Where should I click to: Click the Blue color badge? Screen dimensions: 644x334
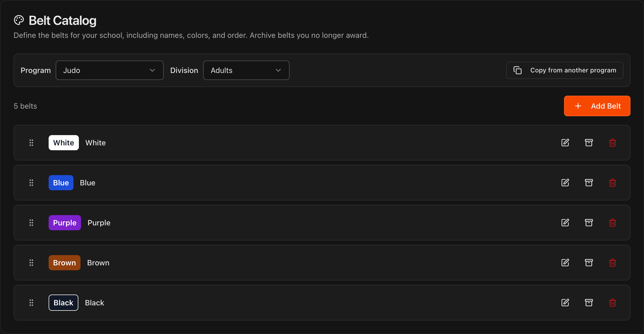(61, 183)
